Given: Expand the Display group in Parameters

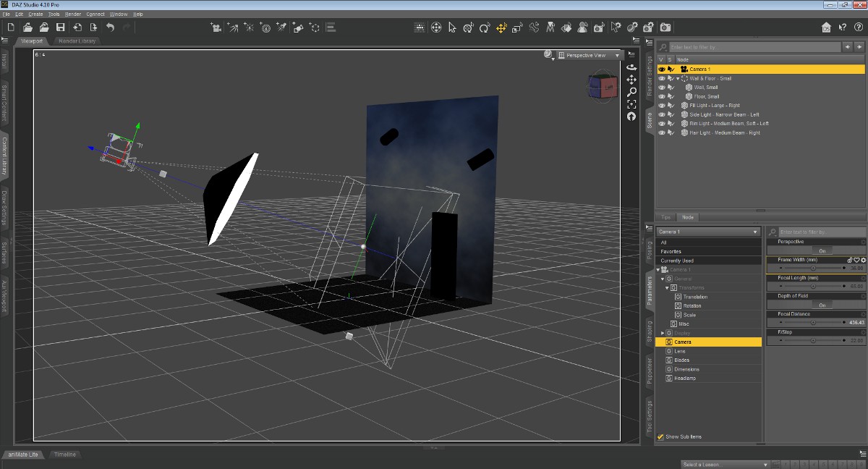Looking at the screenshot, I should [x=663, y=333].
